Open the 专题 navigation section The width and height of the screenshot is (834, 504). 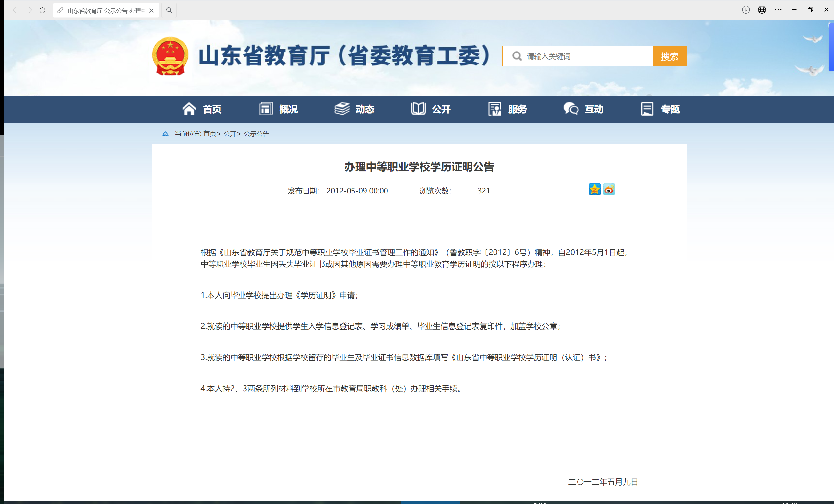tap(661, 109)
